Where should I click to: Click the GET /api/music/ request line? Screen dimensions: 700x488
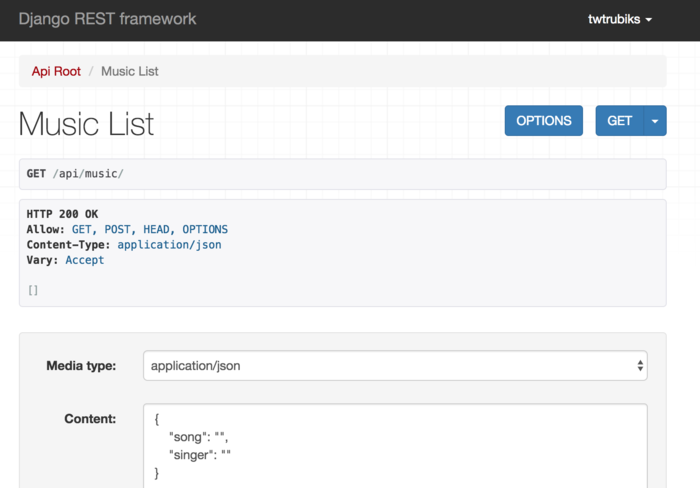pos(75,174)
